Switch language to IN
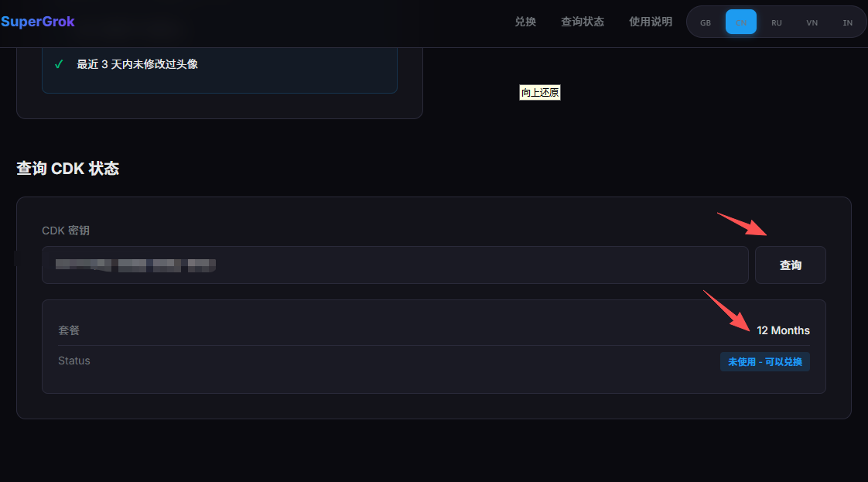The height and width of the screenshot is (482, 868). [848, 22]
